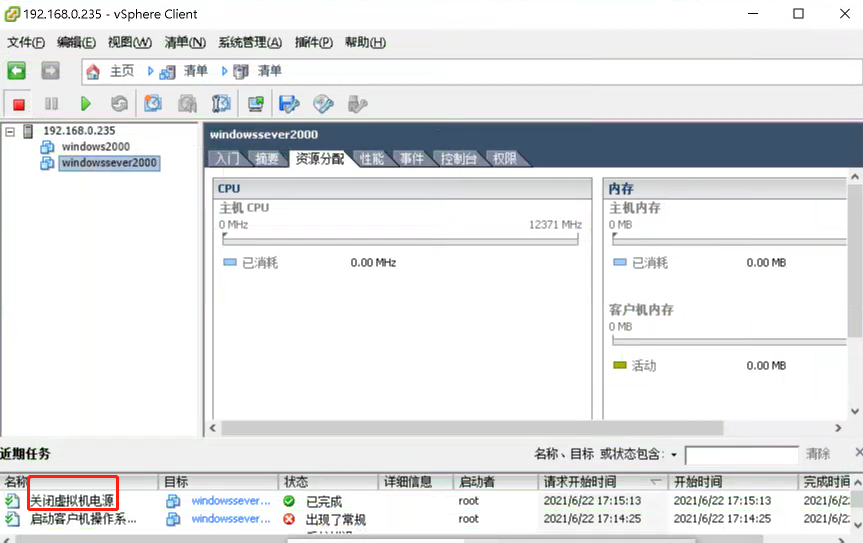Switch to the 摘要 tab

[x=267, y=159]
